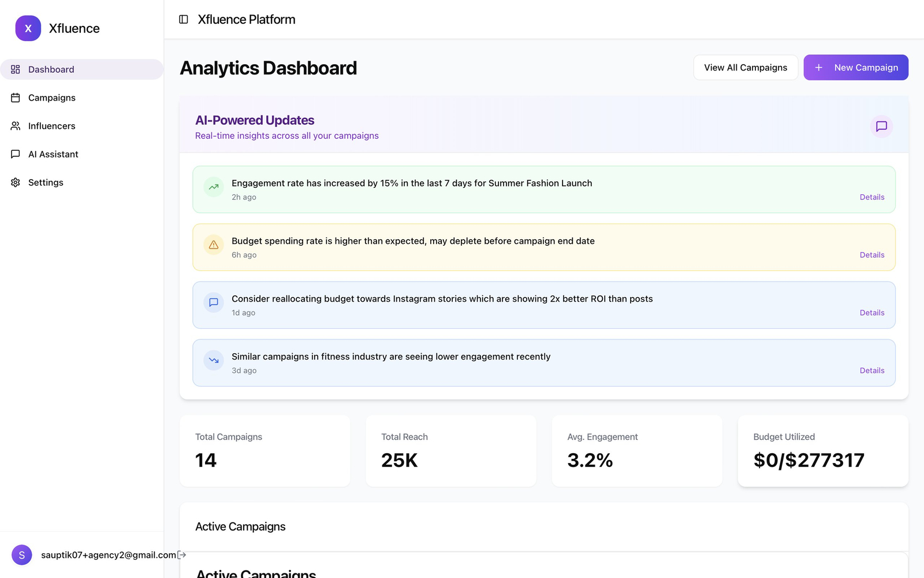Viewport: 924px width, 578px height.
Task: Click the AI-Powered Updates title
Action: click(255, 120)
